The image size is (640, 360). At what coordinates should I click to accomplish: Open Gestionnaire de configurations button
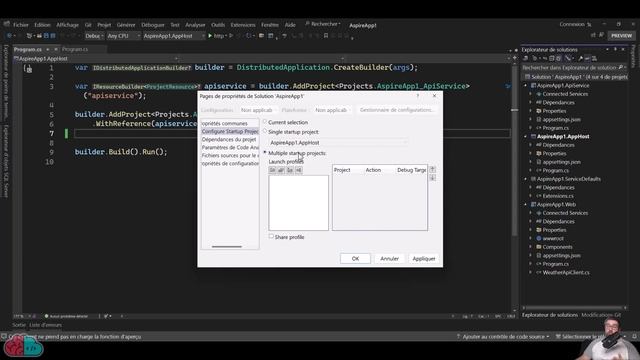pos(396,110)
